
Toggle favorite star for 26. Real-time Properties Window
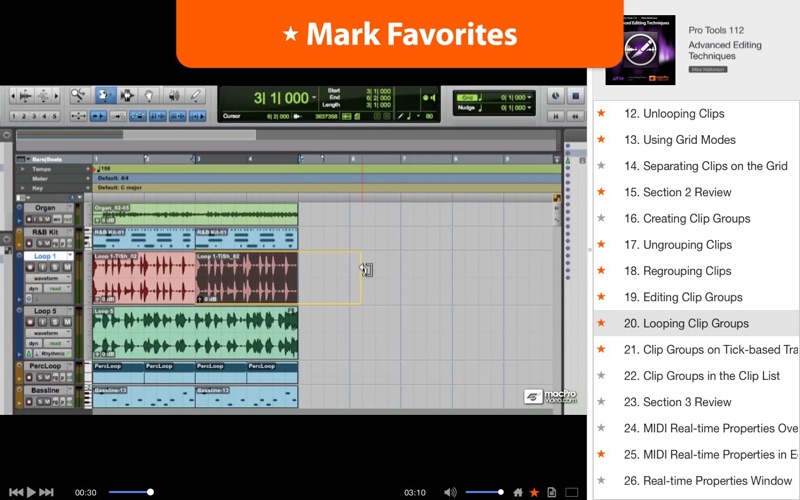tap(602, 480)
